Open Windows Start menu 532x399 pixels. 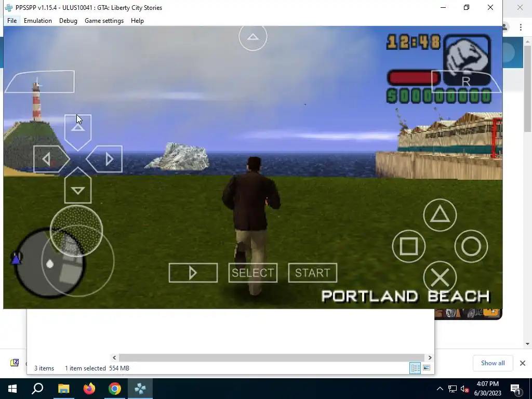(x=12, y=389)
